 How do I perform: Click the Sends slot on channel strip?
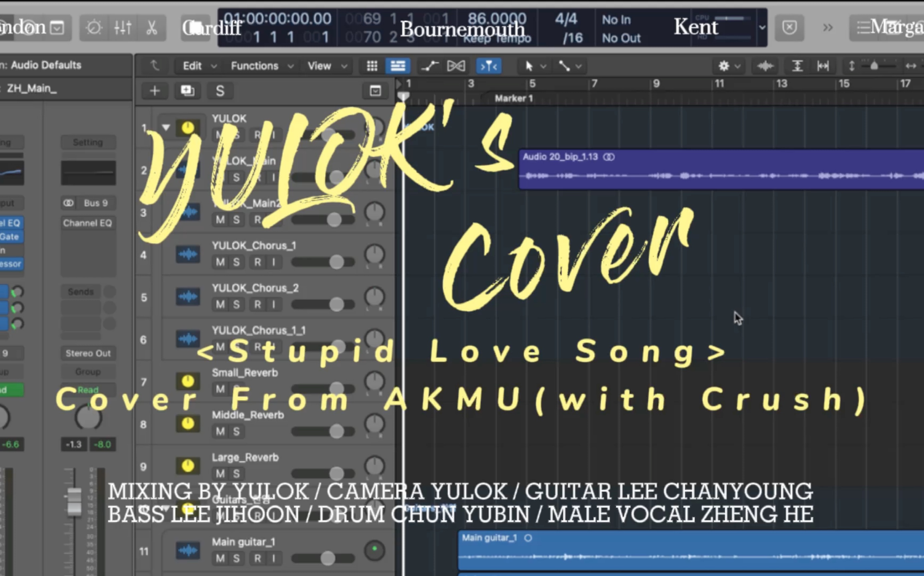80,291
